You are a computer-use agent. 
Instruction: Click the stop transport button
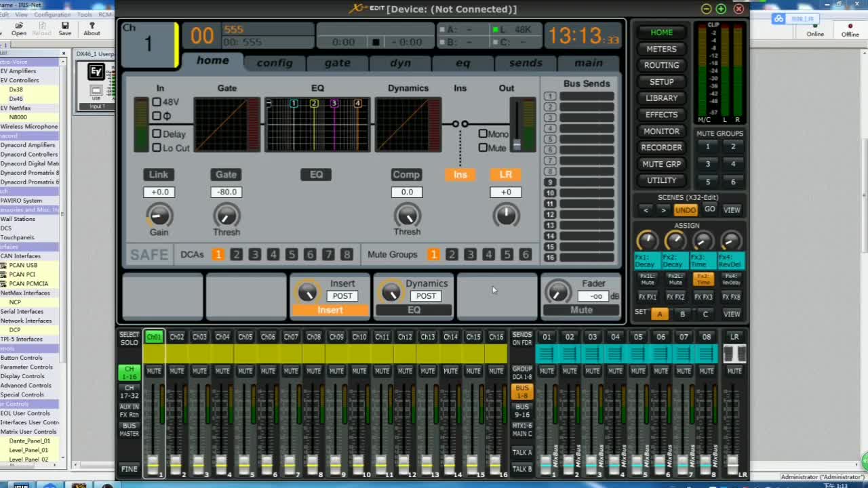point(376,42)
